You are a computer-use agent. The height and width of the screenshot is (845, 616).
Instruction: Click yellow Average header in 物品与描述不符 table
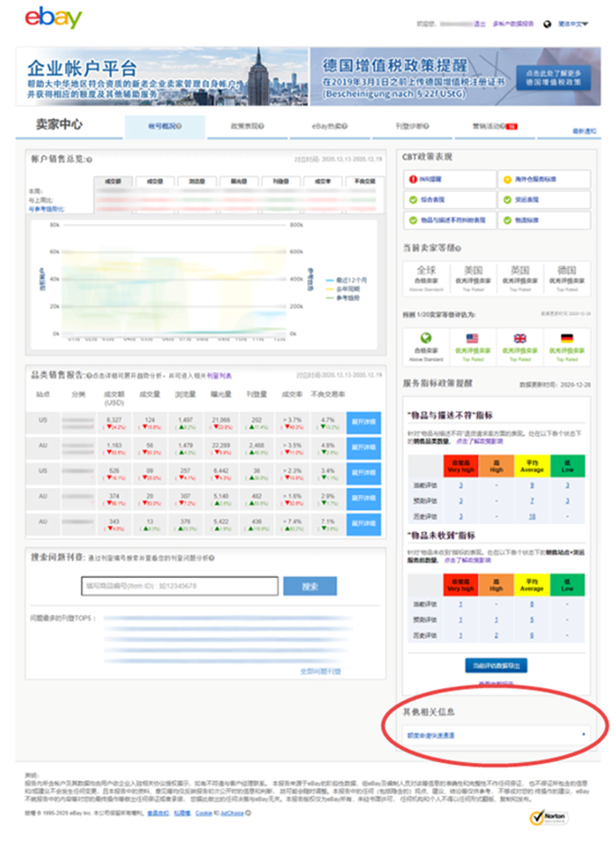tap(532, 467)
